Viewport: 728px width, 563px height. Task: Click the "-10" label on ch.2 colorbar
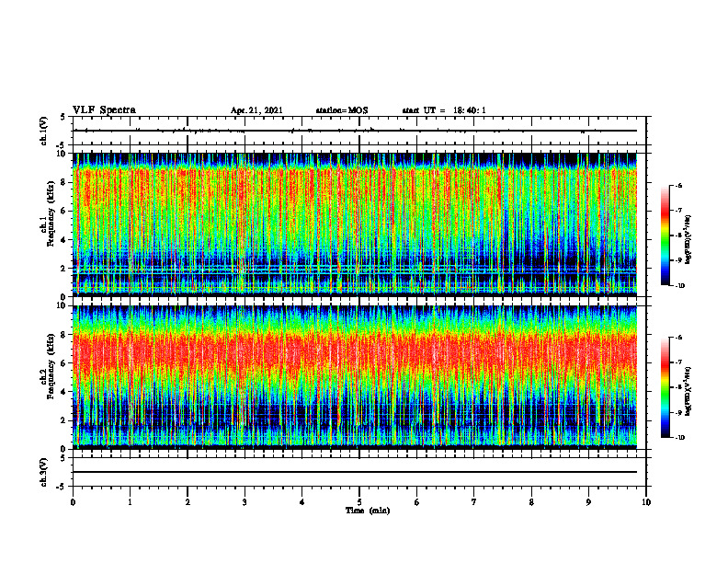click(679, 438)
